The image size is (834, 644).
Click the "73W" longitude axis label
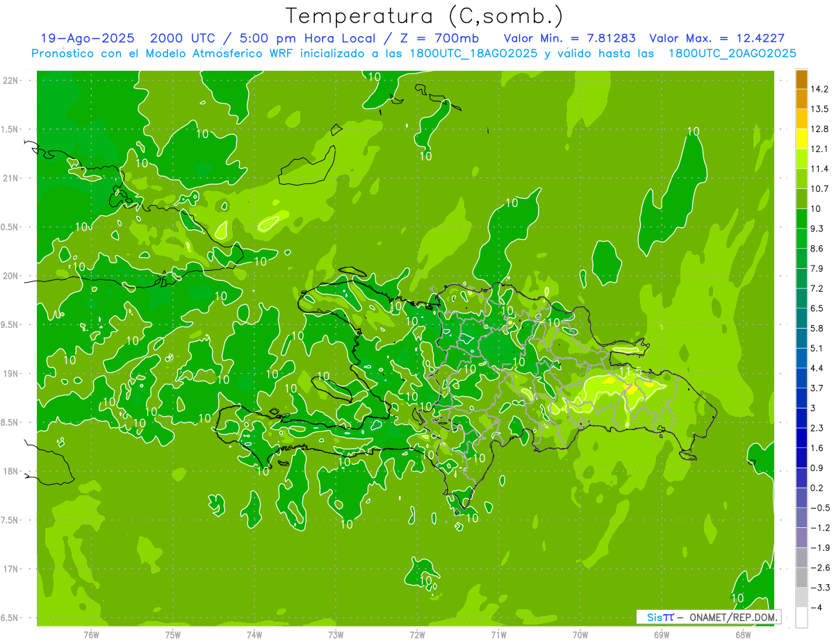(336, 634)
